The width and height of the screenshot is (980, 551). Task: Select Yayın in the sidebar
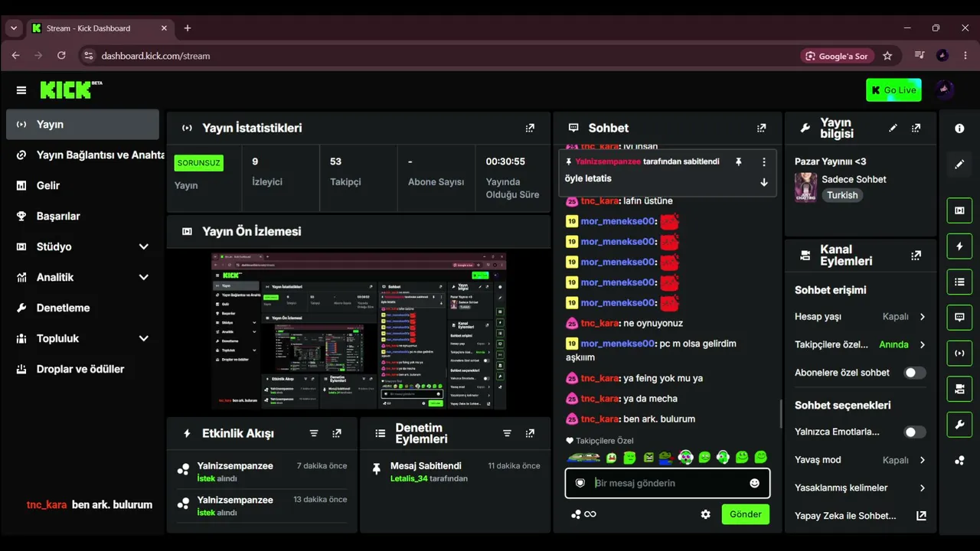click(83, 124)
